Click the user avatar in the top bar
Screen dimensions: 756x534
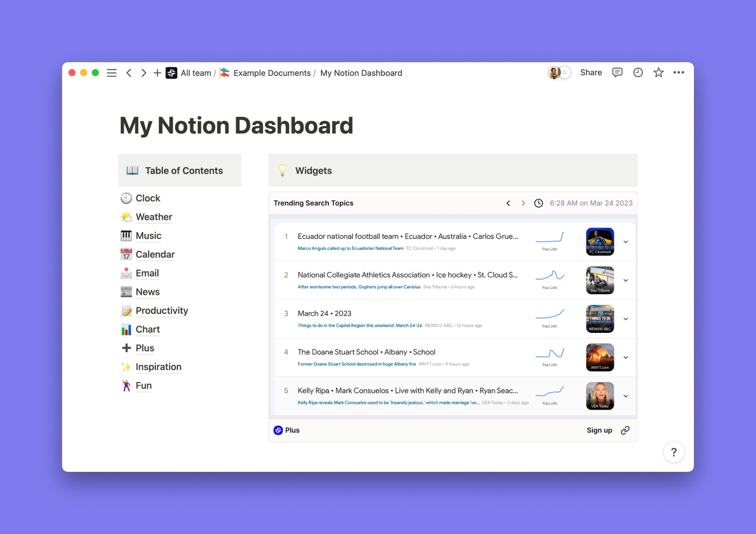pyautogui.click(x=554, y=72)
